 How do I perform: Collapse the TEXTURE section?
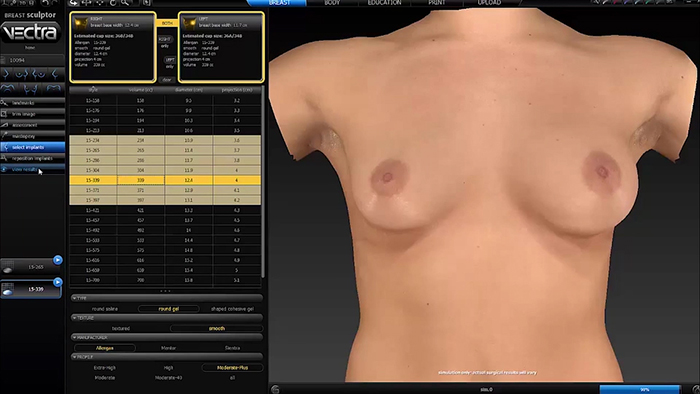click(x=166, y=318)
